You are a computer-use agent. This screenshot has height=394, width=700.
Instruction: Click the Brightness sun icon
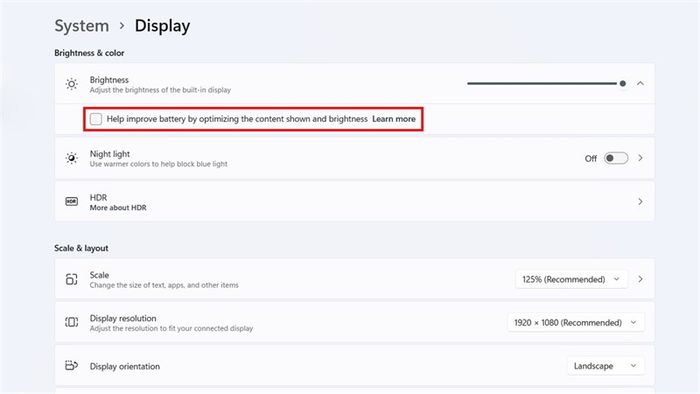71,84
